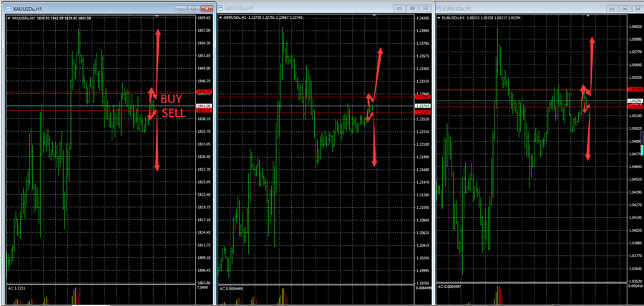644x306 pixels.
Task: Click the GBPUSDu chart window icon
Action: point(220,7)
